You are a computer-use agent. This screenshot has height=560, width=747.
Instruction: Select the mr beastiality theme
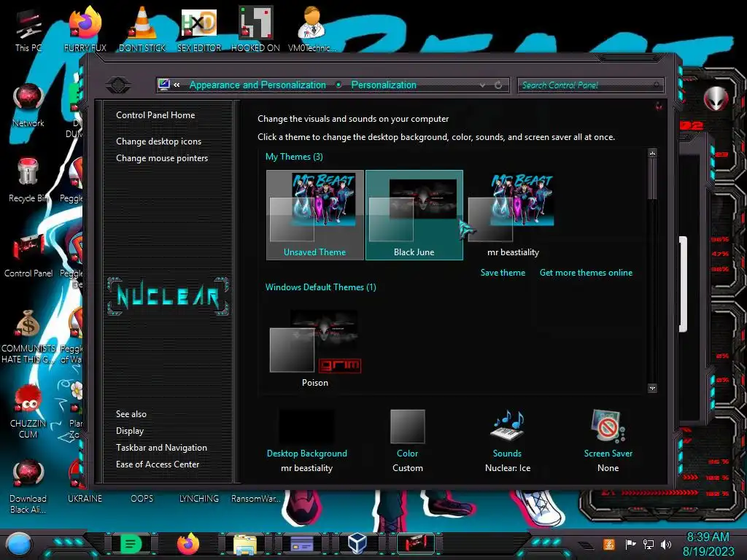(513, 215)
